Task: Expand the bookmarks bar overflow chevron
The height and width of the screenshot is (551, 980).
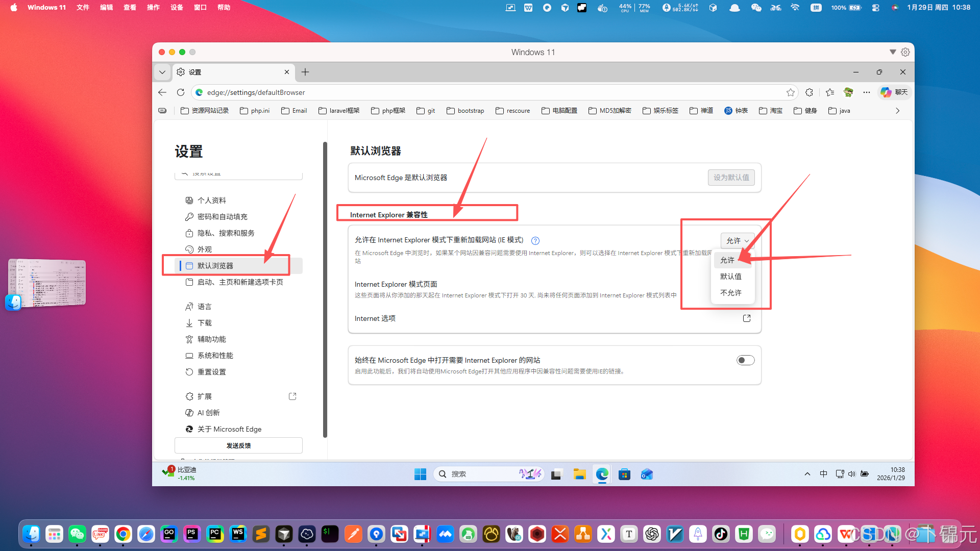Action: click(x=897, y=111)
